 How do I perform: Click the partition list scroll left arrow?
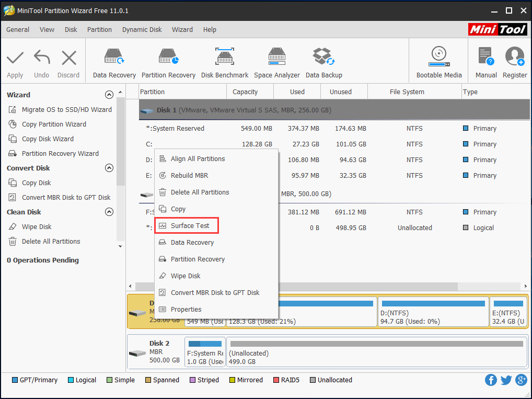tap(130, 286)
